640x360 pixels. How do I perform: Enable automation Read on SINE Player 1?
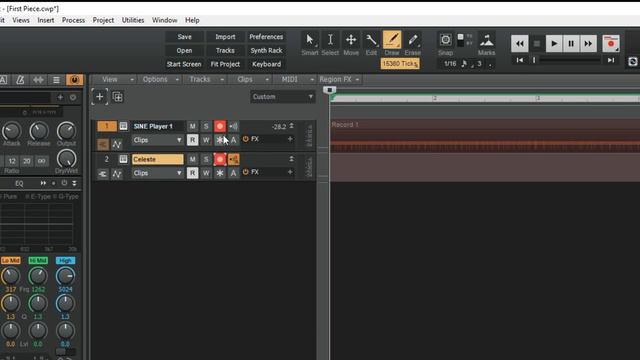coord(192,140)
